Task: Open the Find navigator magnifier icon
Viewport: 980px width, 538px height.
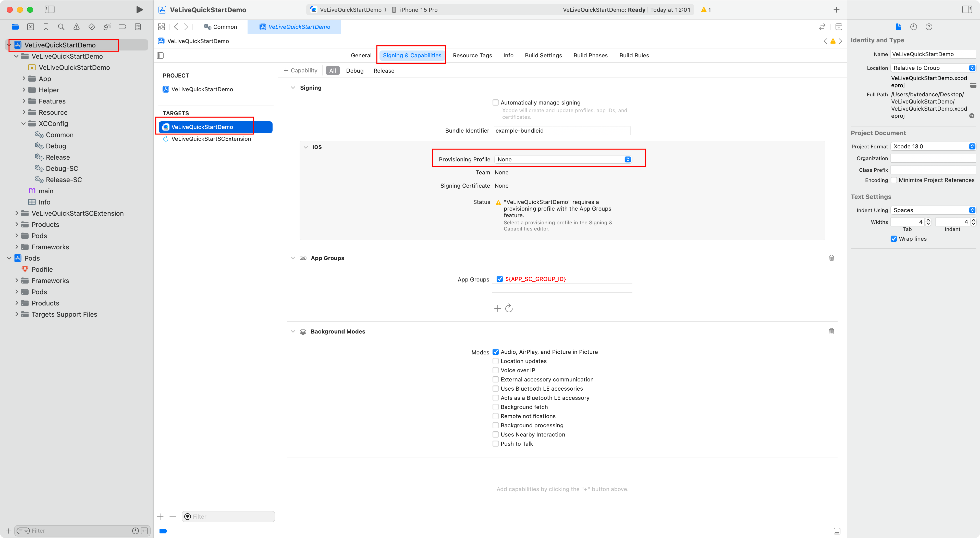Action: point(61,27)
